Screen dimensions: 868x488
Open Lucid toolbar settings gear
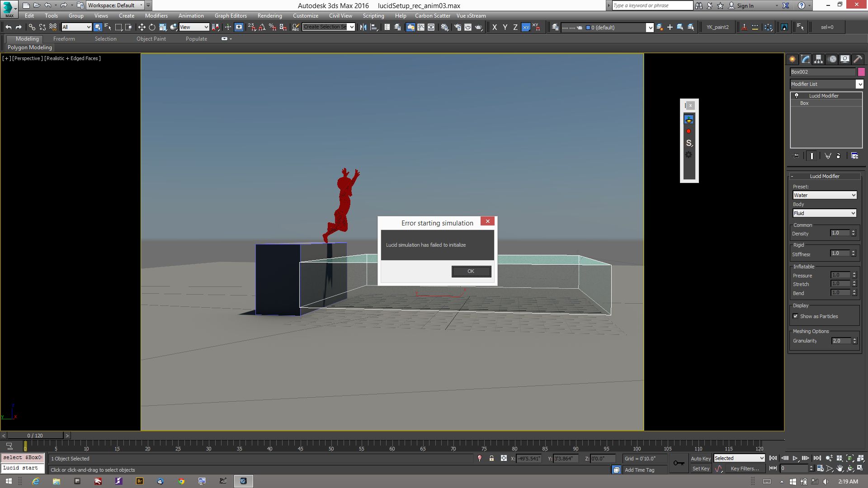(689, 155)
